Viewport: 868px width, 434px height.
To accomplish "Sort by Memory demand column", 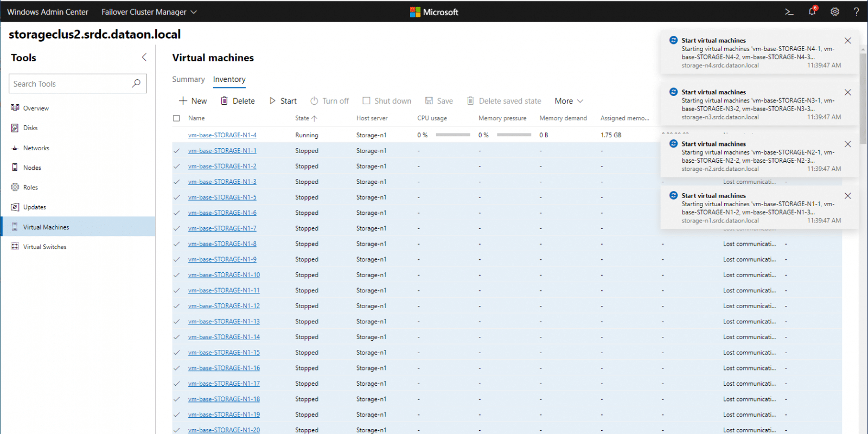I will [x=563, y=118].
